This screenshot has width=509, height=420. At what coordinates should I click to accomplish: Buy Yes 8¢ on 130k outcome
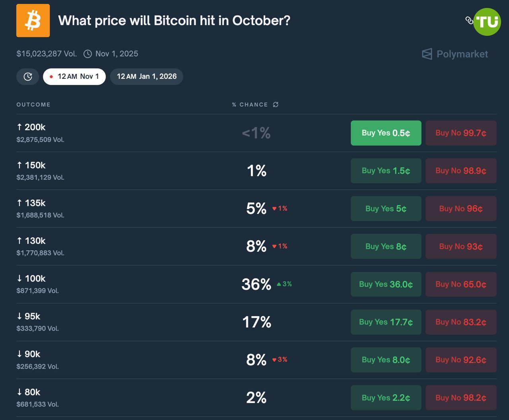click(386, 246)
